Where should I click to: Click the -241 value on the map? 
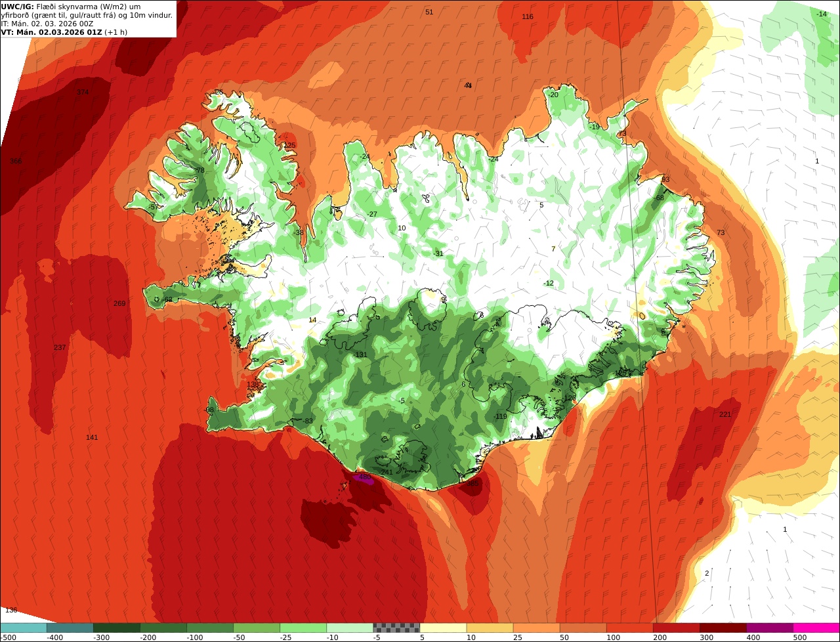(x=385, y=473)
